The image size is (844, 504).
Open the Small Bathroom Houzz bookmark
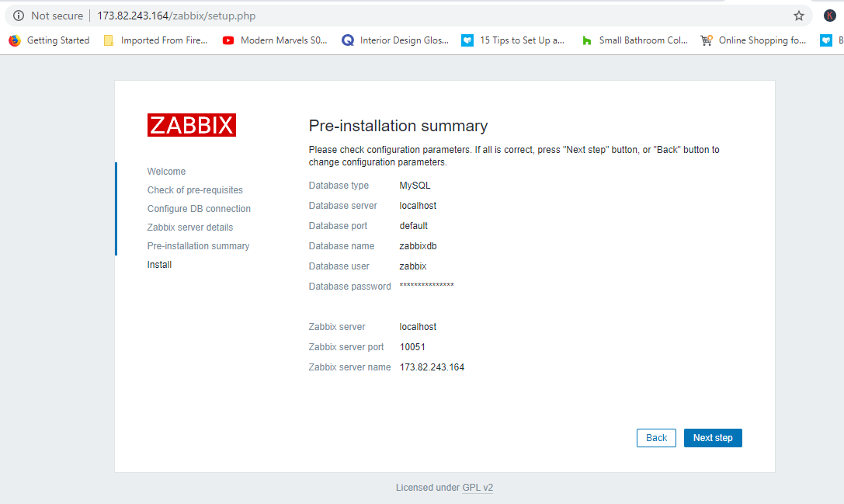(x=634, y=40)
